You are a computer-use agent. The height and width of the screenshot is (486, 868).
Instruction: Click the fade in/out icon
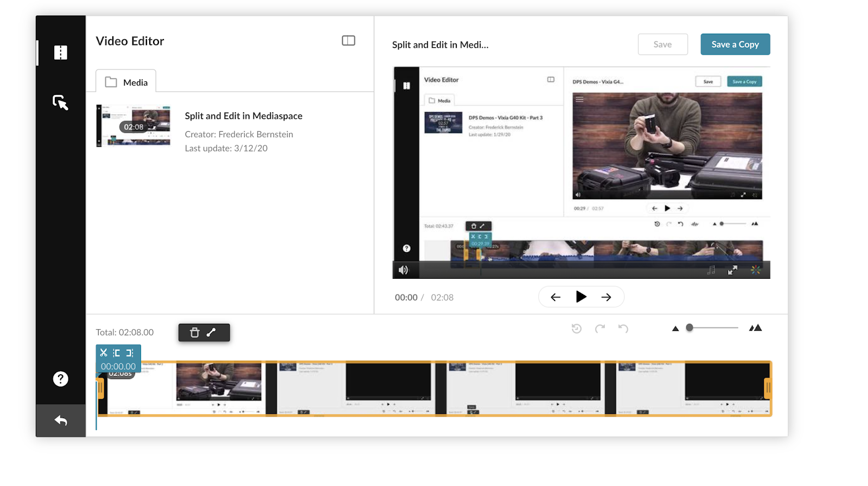coord(212,332)
